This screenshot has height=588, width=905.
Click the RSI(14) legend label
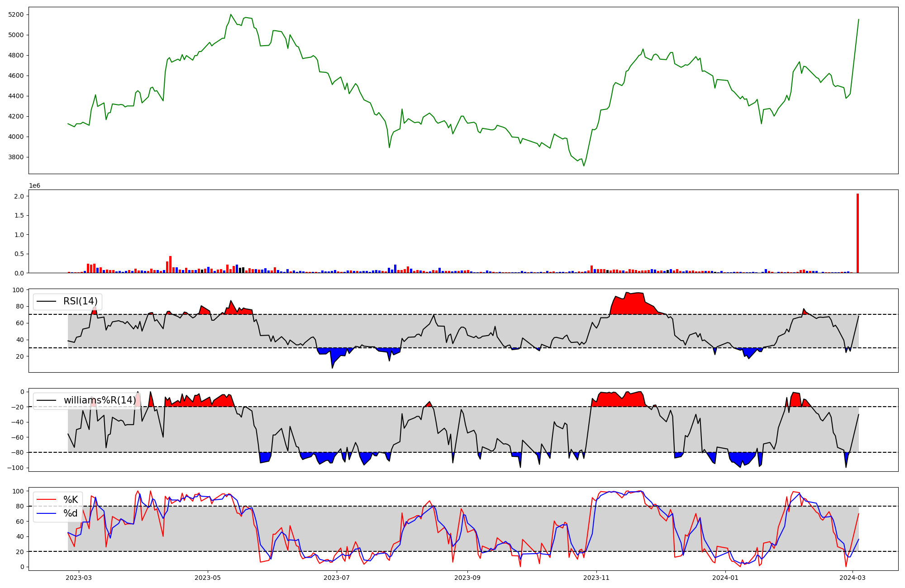point(80,301)
